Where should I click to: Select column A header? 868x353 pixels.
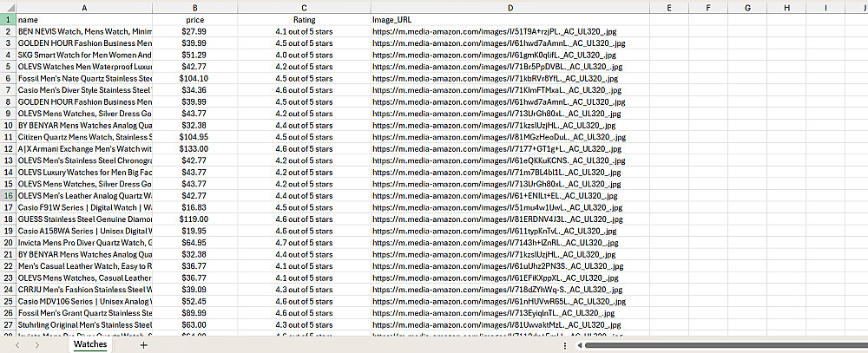coord(84,8)
